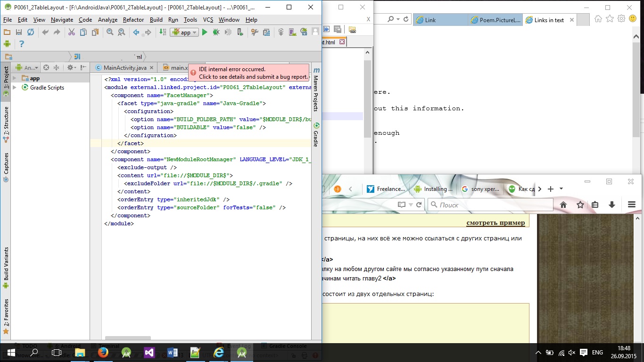
Task: Open the Project panel settings gear dropdown
Action: click(x=72, y=67)
